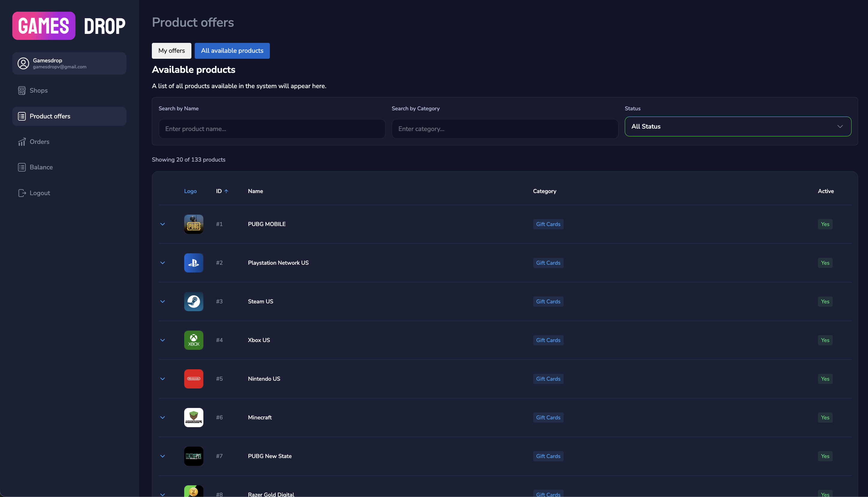Open Product offers in sidebar

point(50,116)
